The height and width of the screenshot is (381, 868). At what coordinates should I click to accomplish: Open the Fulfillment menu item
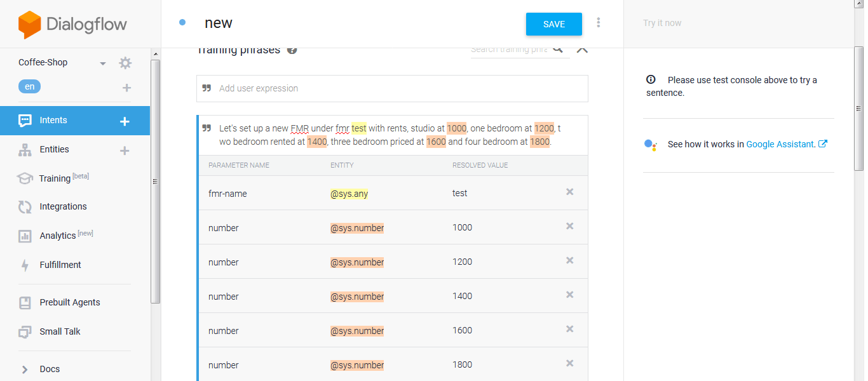[60, 265]
